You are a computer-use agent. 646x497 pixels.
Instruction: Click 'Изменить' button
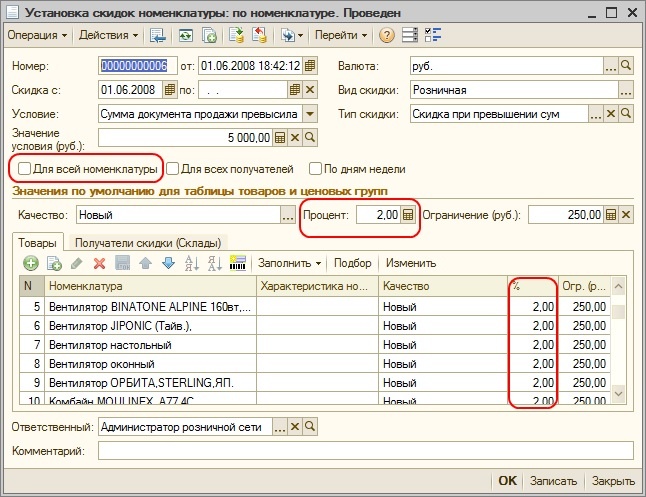point(411,263)
